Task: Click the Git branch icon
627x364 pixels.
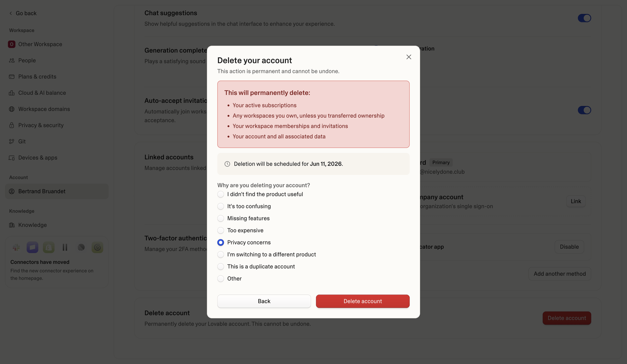Action: click(12, 141)
